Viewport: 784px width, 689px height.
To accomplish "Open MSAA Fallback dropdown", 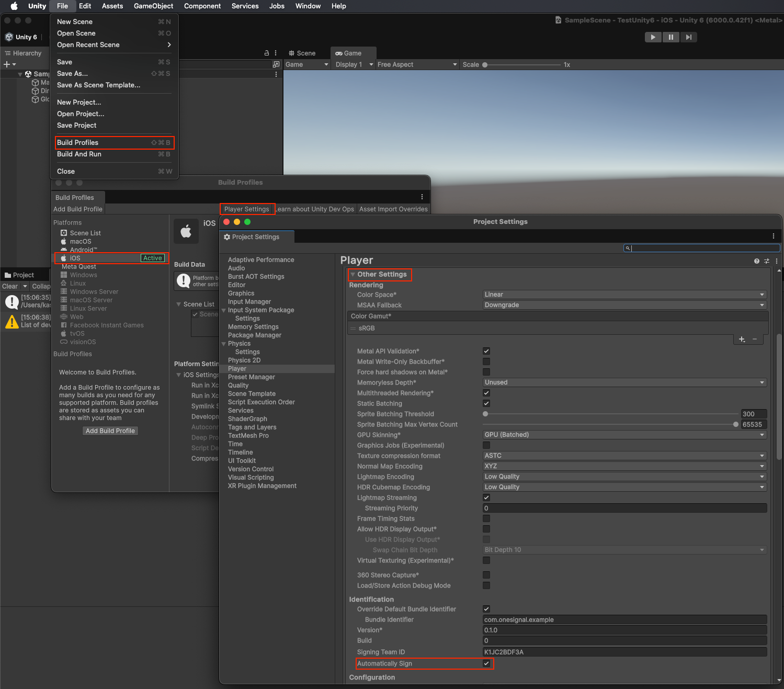I will tap(624, 305).
